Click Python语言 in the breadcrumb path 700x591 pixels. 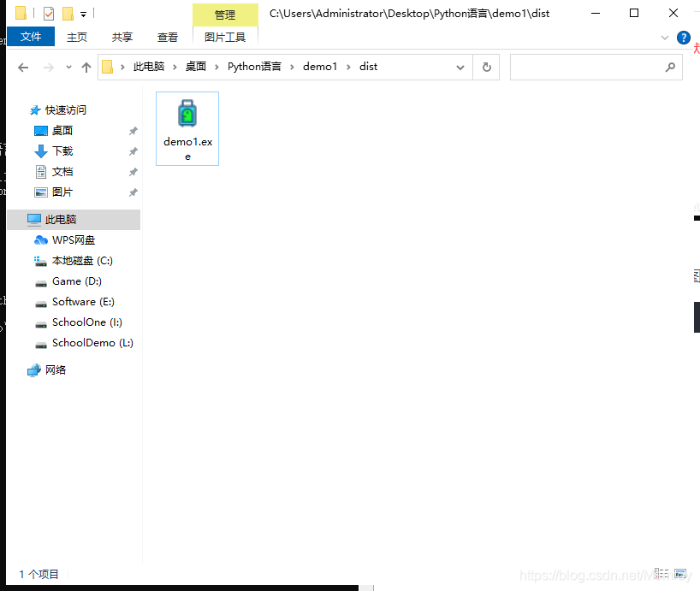click(x=254, y=66)
